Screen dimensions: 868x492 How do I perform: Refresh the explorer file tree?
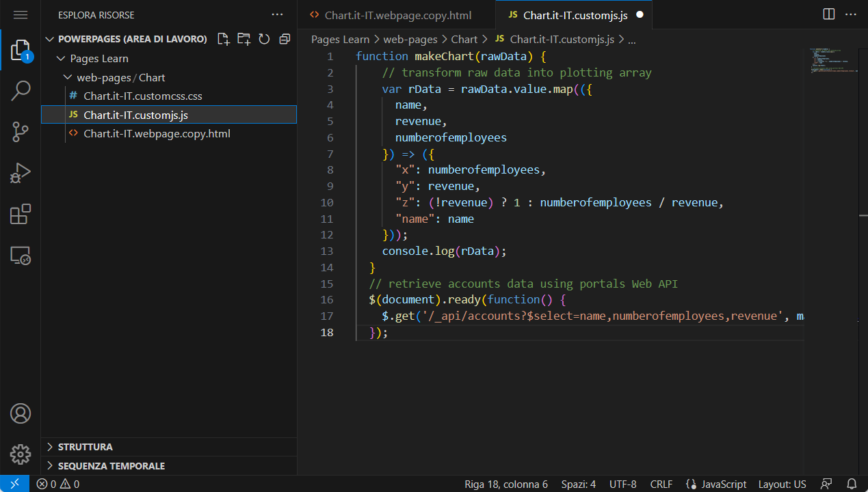264,39
